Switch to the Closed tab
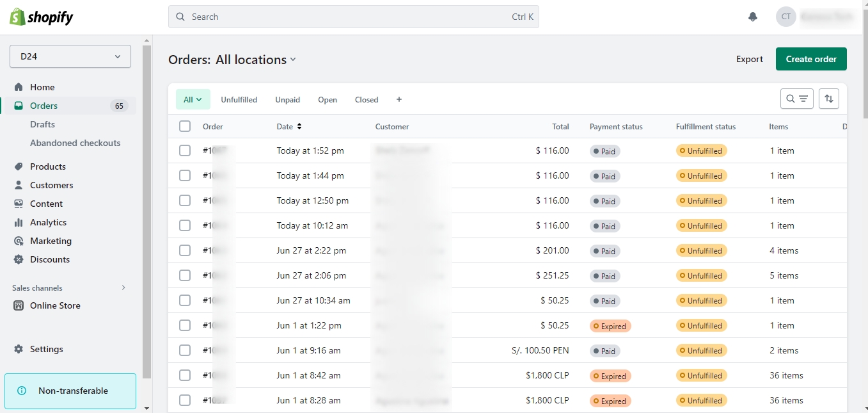The width and height of the screenshot is (868, 413). point(367,99)
